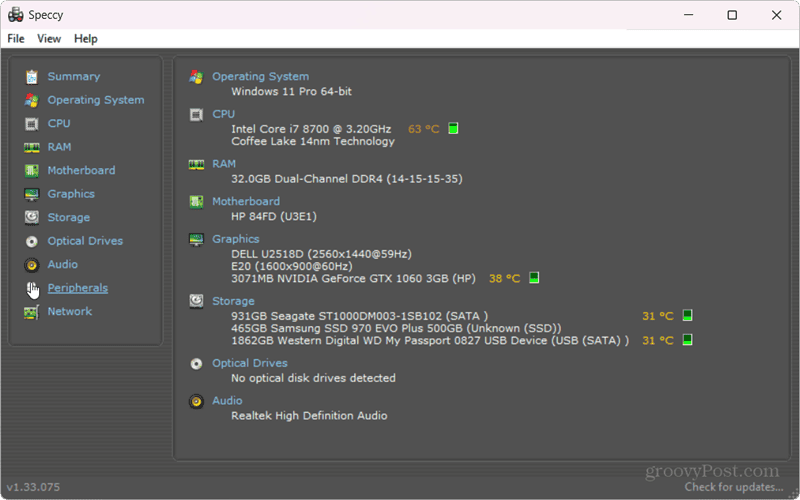
Task: Click the Optical Drives heading link in summary
Action: 250,363
